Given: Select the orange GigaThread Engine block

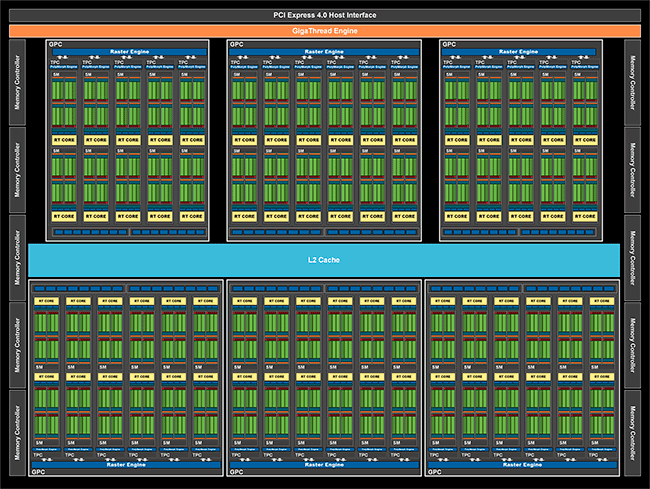Looking at the screenshot, I should click(324, 31).
